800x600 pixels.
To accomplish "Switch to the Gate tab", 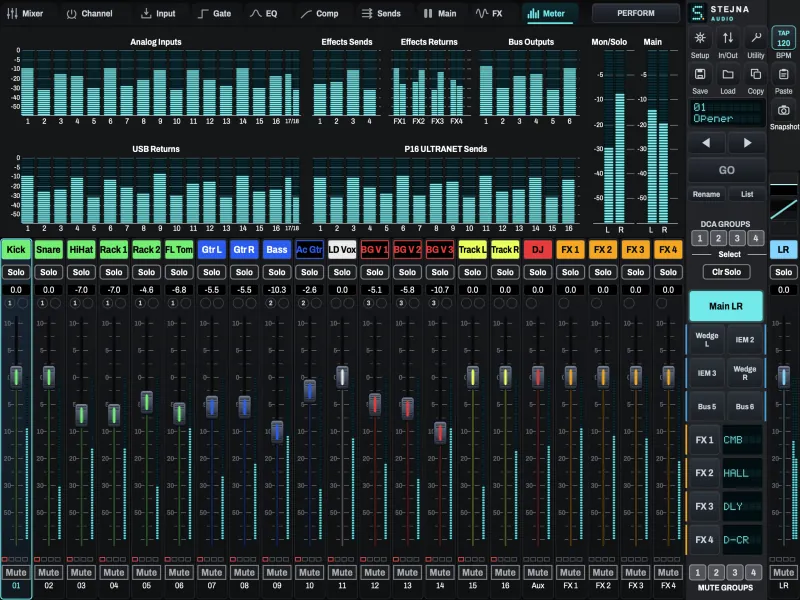I will click(215, 13).
